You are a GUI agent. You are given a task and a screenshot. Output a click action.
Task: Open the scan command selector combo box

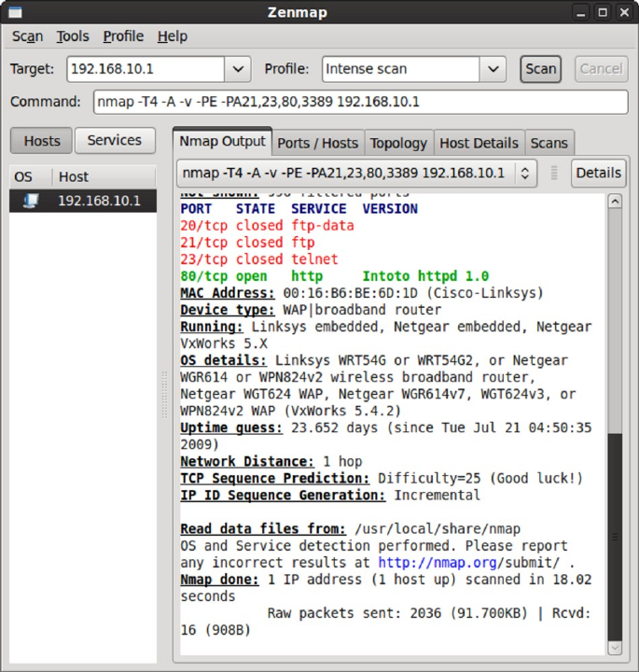[356, 174]
